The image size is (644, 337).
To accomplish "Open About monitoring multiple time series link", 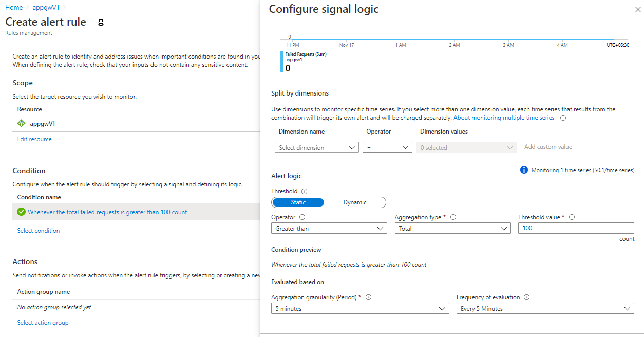I will point(504,118).
